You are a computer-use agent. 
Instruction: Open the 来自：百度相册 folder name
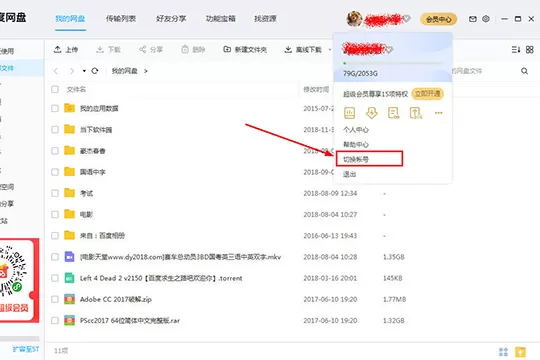(102, 236)
